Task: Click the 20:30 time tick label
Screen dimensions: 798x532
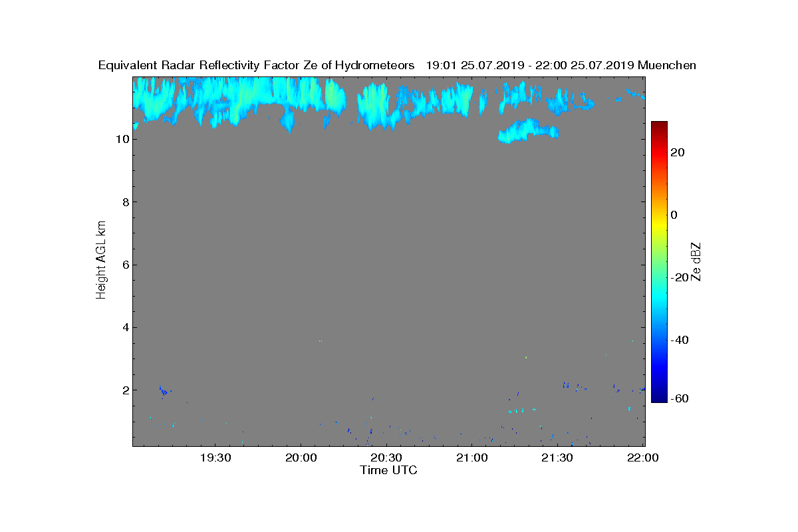Action: (386, 458)
